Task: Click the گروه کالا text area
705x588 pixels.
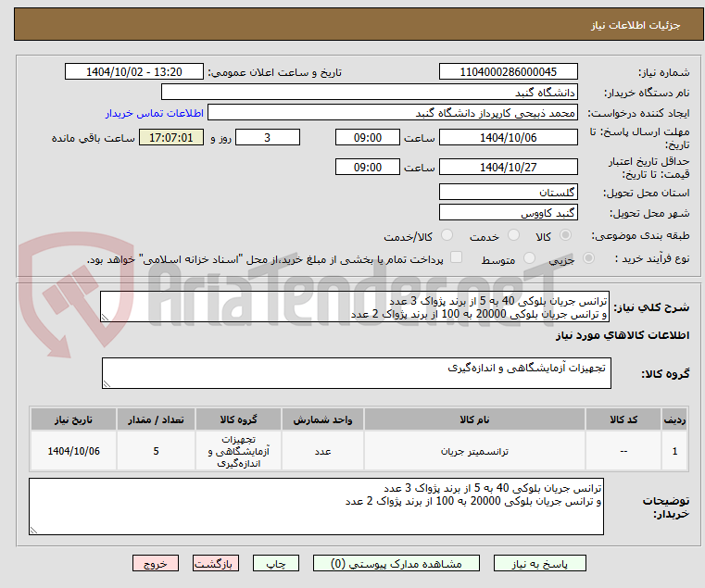Action: coord(356,373)
